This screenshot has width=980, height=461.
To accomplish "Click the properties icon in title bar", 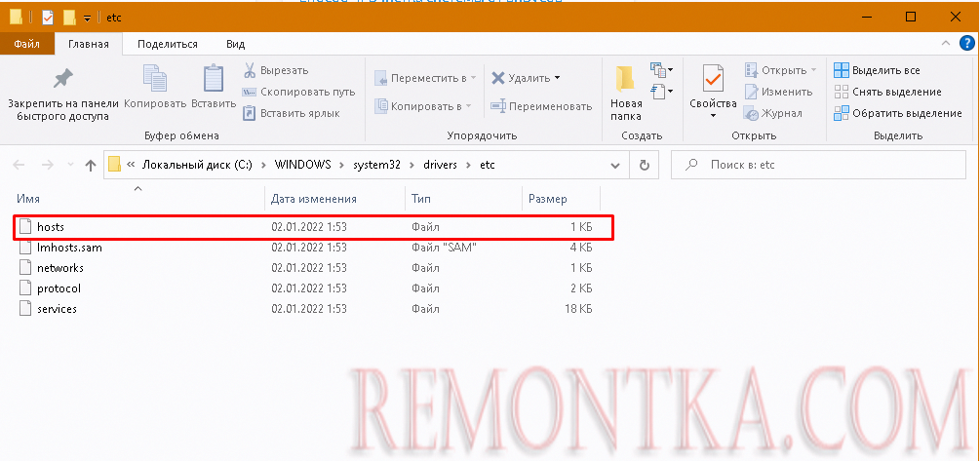I will (x=48, y=18).
